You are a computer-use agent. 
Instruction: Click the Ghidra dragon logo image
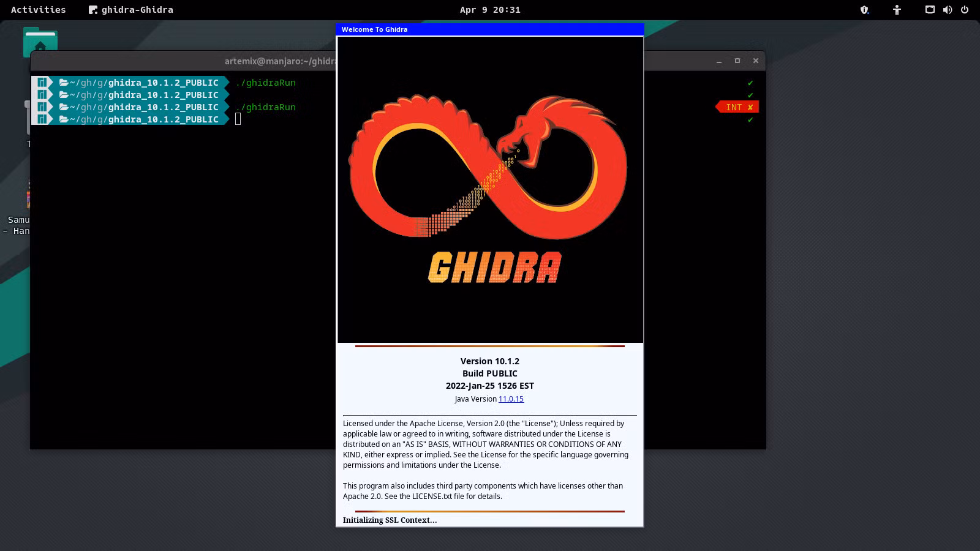pos(488,166)
